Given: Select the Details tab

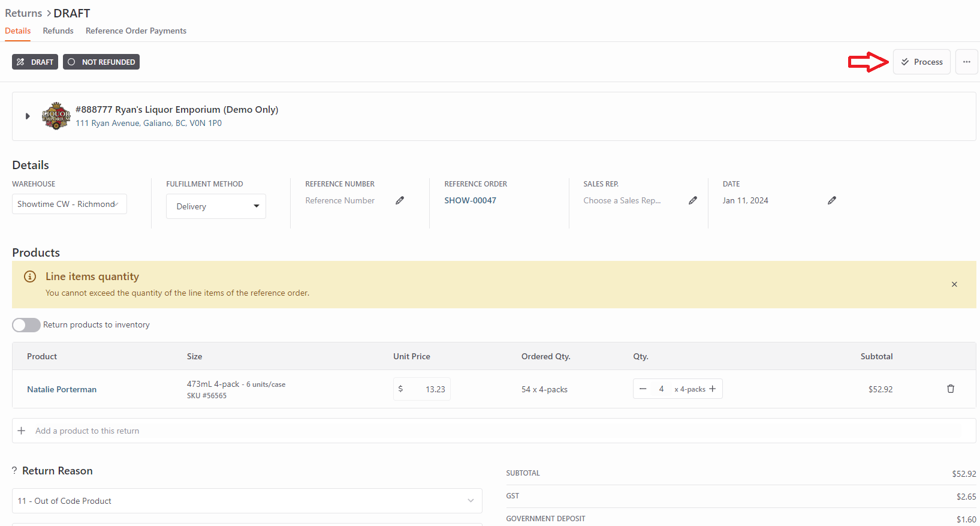Looking at the screenshot, I should pyautogui.click(x=18, y=31).
